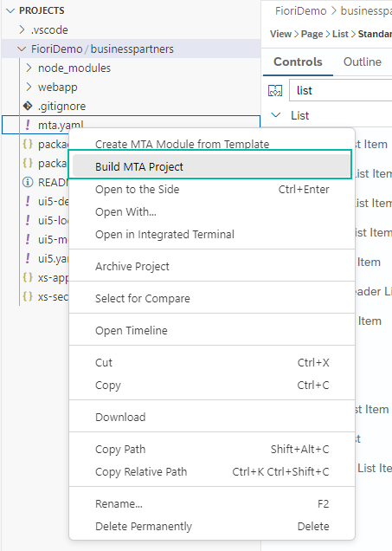392x551 pixels.
Task: Click the list search input field
Action: click(x=340, y=91)
